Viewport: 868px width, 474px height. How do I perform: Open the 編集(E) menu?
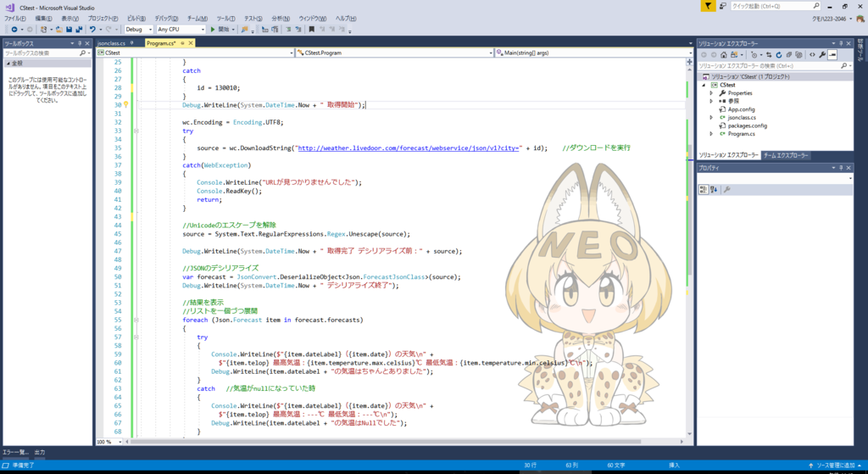click(x=43, y=19)
